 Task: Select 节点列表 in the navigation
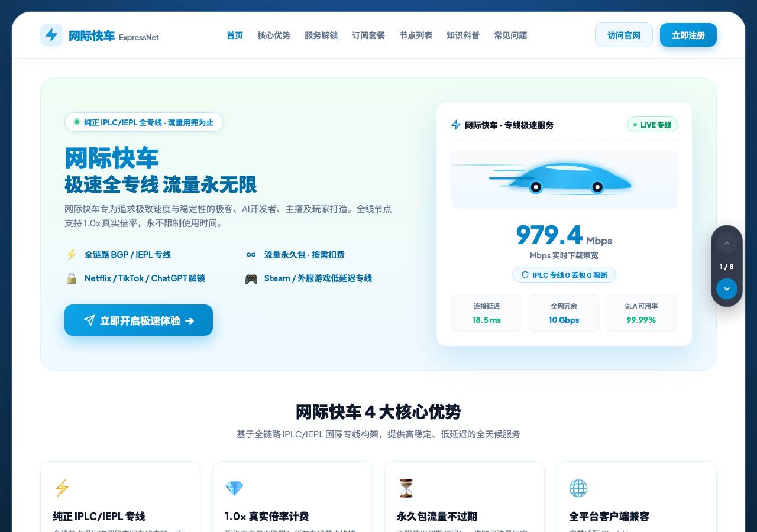pos(416,35)
